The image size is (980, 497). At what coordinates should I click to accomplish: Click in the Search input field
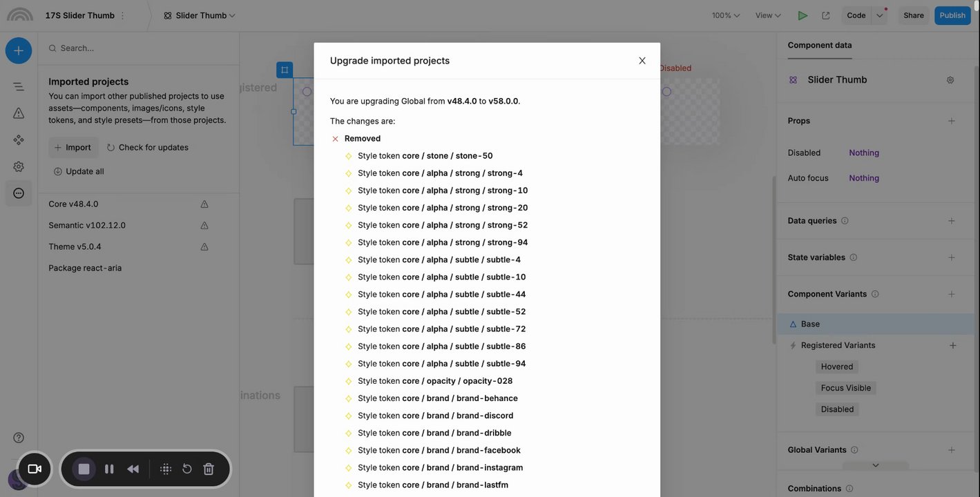(x=138, y=48)
